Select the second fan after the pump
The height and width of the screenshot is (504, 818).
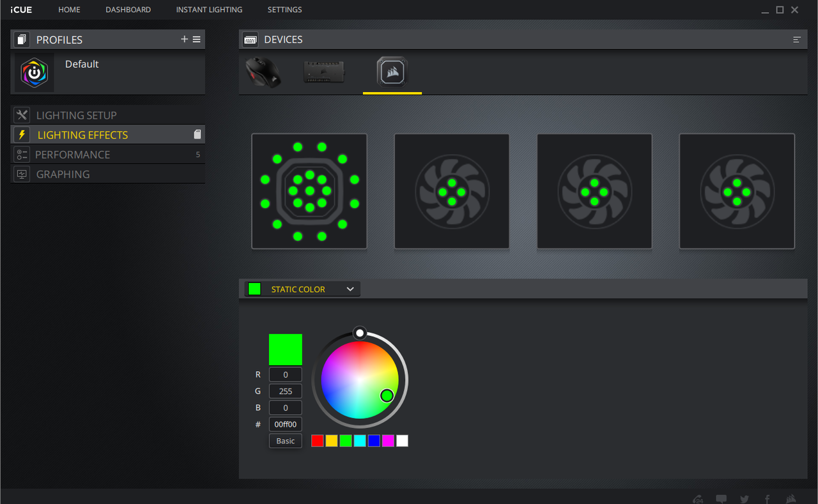click(x=594, y=191)
